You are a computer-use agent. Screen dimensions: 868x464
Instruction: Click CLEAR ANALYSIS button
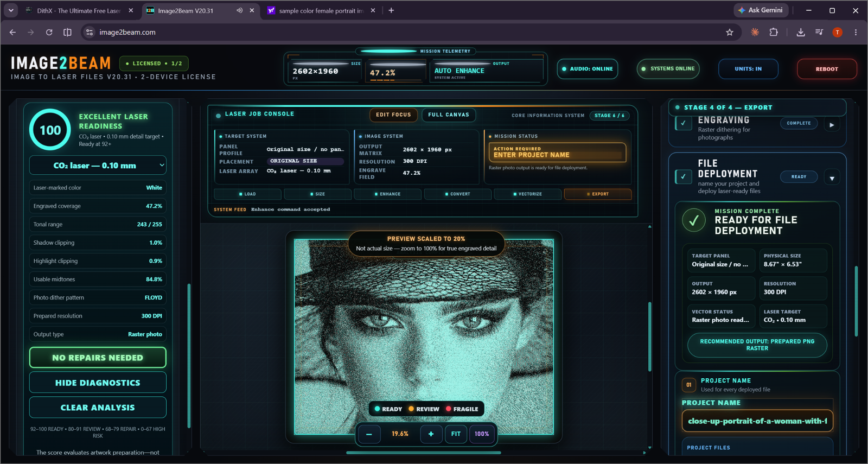point(98,408)
